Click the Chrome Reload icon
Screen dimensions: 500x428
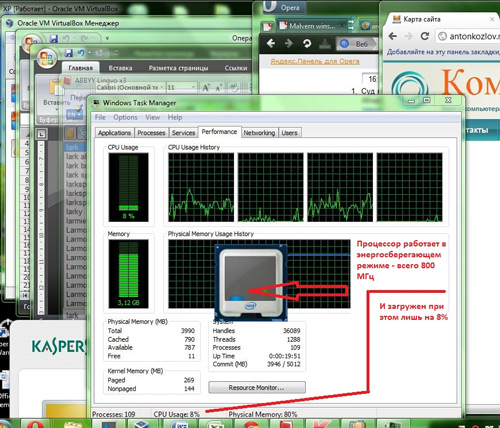pos(425,36)
